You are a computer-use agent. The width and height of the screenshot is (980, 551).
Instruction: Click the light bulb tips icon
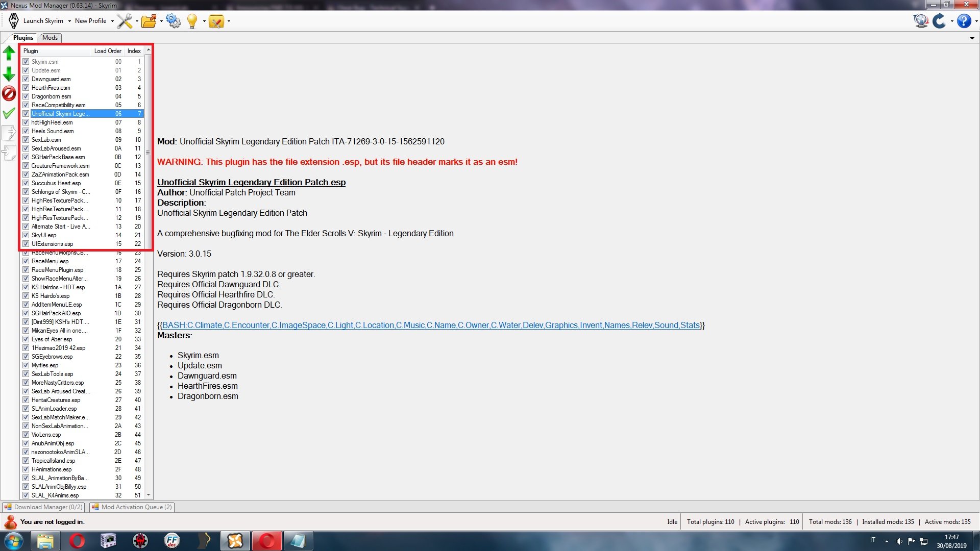(x=192, y=21)
